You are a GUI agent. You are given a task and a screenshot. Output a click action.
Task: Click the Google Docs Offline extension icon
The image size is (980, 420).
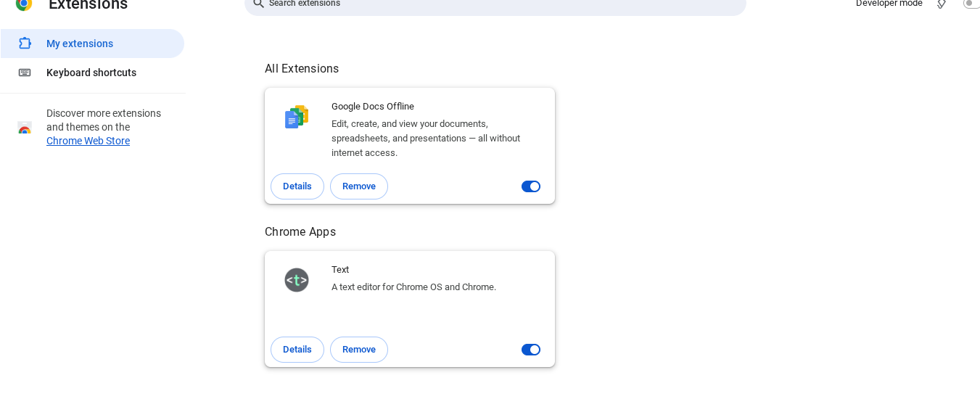pyautogui.click(x=297, y=117)
